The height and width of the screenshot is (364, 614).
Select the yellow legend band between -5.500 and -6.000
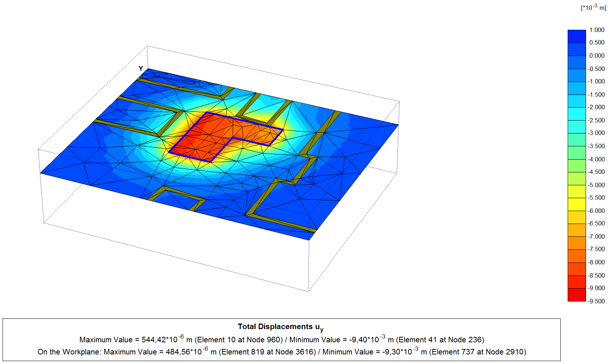[576, 204]
